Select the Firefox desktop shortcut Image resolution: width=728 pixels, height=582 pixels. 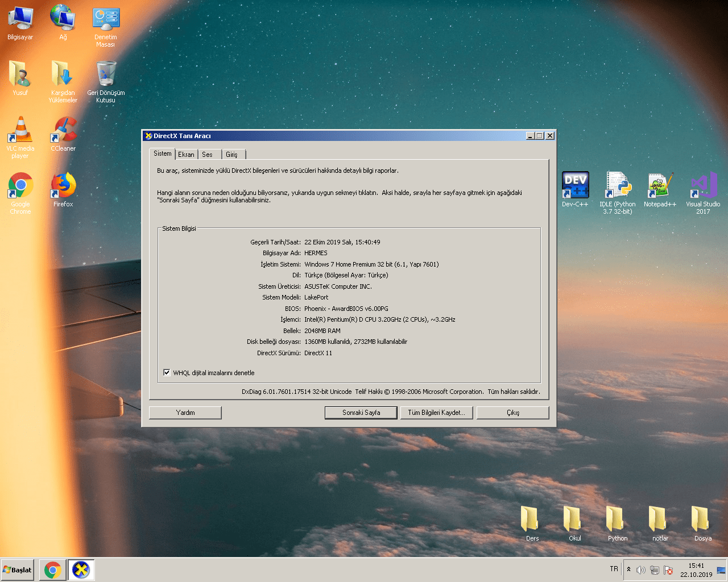click(x=63, y=189)
